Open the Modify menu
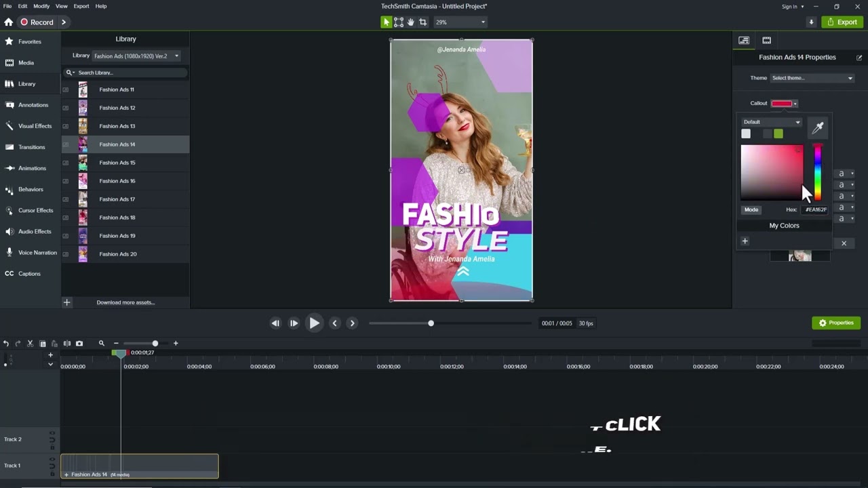Screen dimensions: 868x488 [x=41, y=6]
